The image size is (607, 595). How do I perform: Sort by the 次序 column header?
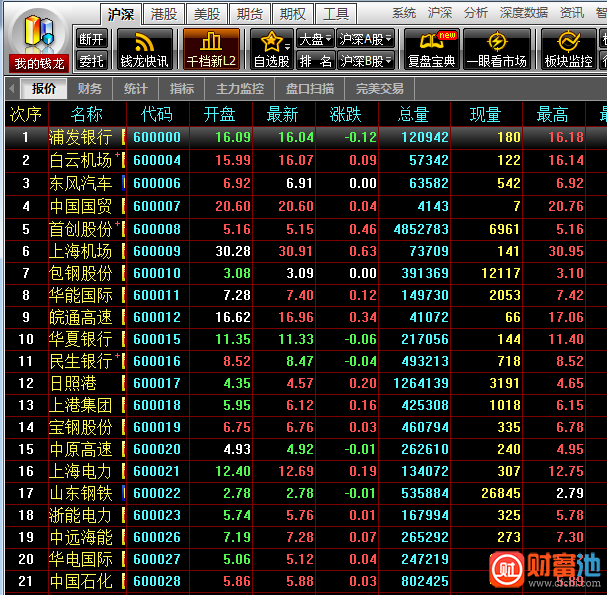pyautogui.click(x=26, y=115)
